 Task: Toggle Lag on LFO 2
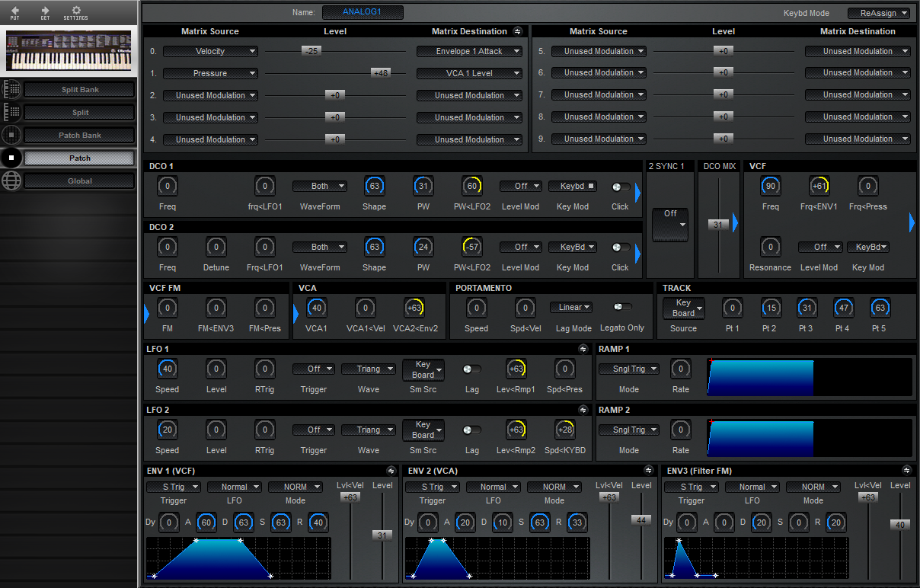pyautogui.click(x=471, y=430)
